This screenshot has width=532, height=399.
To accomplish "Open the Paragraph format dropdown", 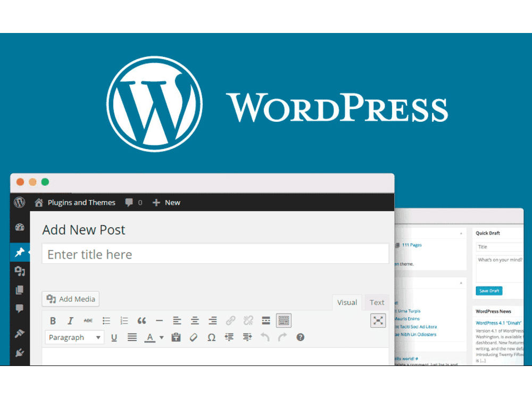I will [x=74, y=337].
